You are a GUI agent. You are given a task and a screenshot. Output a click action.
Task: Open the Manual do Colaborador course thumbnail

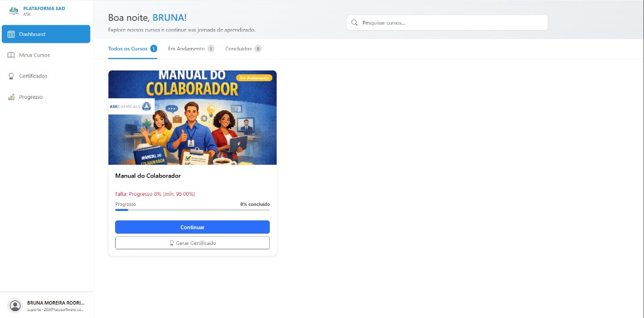pyautogui.click(x=192, y=118)
